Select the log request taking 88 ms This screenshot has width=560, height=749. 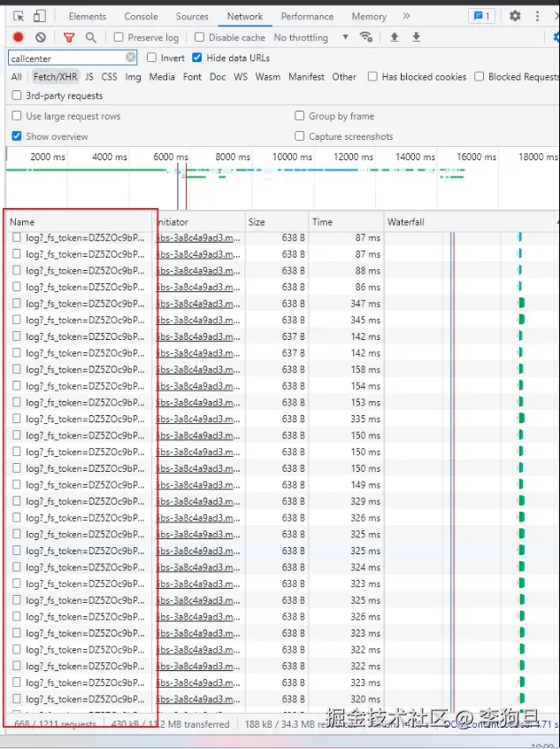[x=85, y=270]
